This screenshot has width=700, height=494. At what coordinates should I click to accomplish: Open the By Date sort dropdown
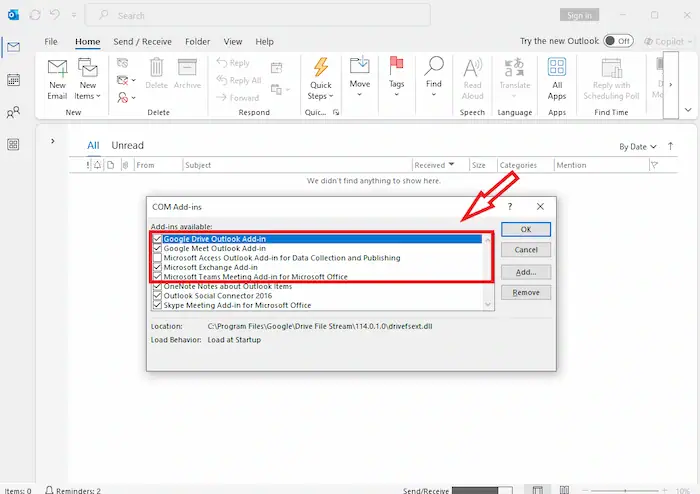[x=638, y=147]
